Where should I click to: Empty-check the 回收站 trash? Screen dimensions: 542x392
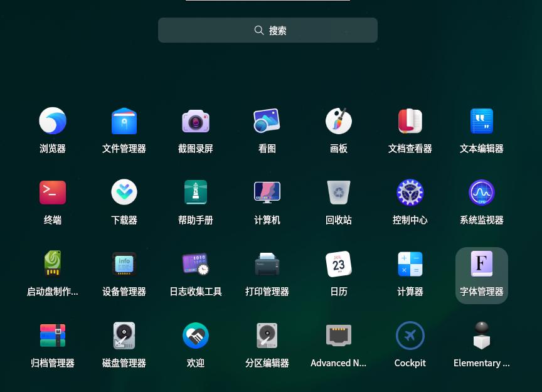tap(339, 193)
